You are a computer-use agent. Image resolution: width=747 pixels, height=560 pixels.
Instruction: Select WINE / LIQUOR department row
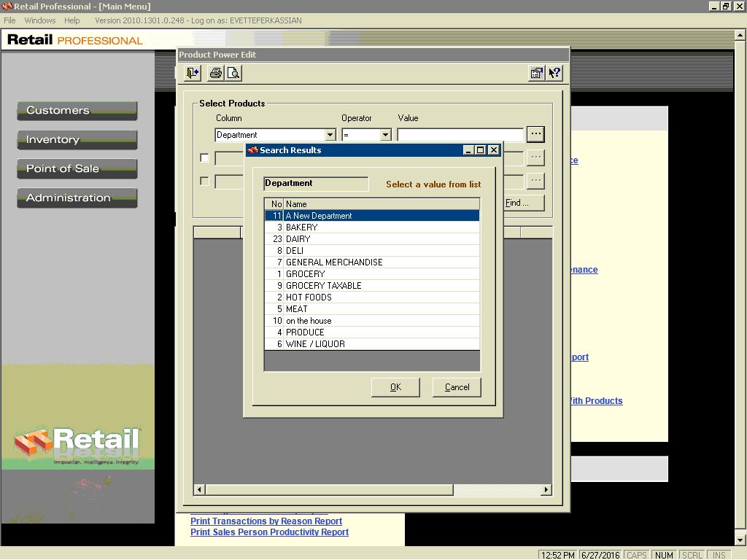click(372, 344)
